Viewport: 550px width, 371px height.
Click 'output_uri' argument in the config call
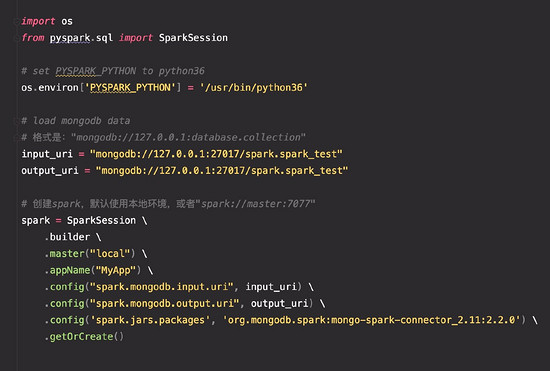[x=280, y=303]
